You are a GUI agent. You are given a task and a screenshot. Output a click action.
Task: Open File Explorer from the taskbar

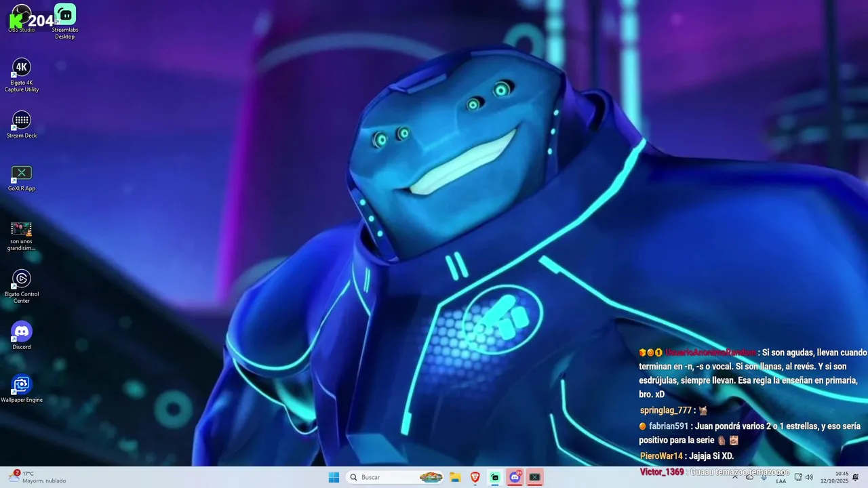455,477
